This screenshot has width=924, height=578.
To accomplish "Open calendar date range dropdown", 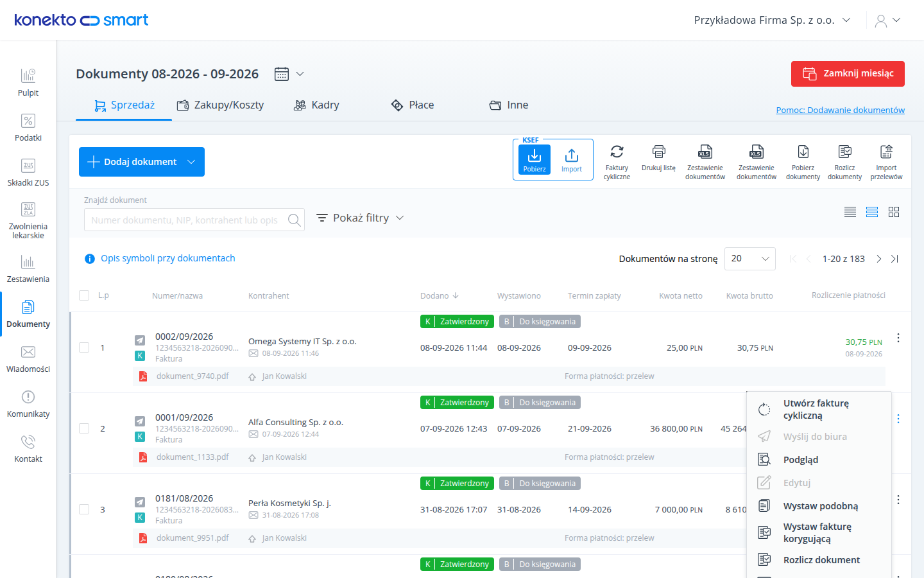I will [289, 74].
